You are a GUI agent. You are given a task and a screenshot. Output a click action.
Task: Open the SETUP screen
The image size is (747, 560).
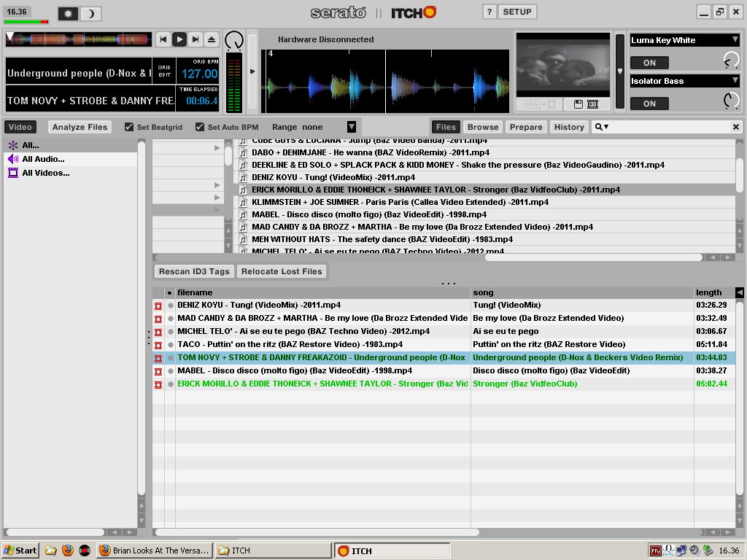(517, 12)
